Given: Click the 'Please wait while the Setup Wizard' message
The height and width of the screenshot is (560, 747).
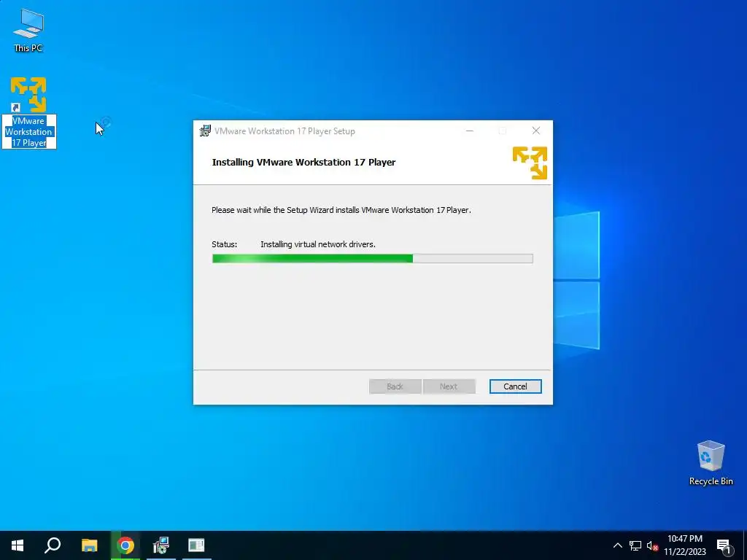Looking at the screenshot, I should [x=341, y=210].
